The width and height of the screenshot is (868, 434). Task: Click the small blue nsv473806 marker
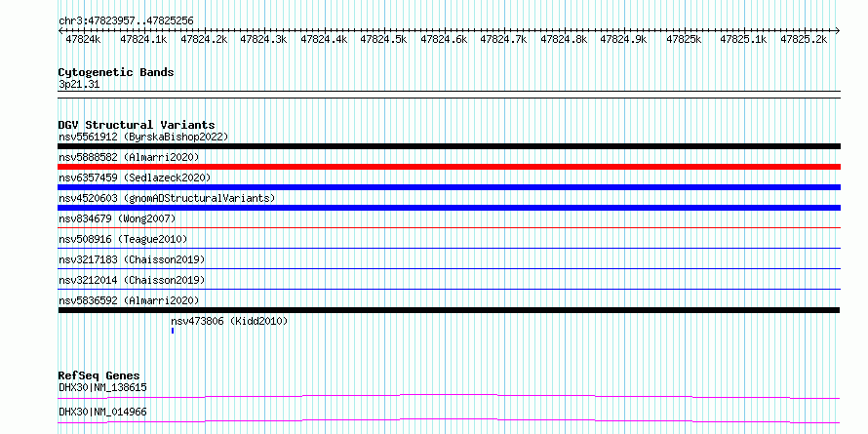(x=173, y=331)
